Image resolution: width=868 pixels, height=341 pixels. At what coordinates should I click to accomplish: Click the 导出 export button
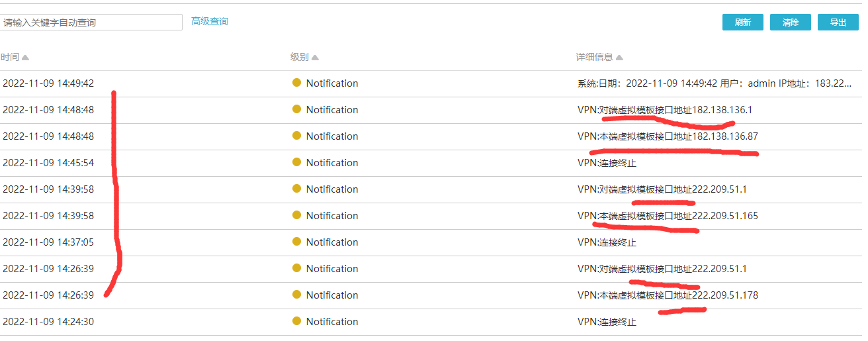pyautogui.click(x=838, y=23)
